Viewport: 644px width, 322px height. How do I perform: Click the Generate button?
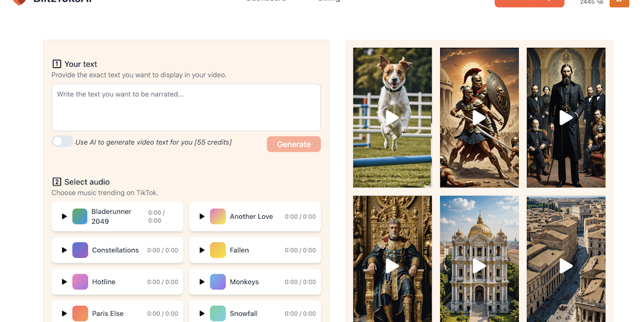[294, 144]
